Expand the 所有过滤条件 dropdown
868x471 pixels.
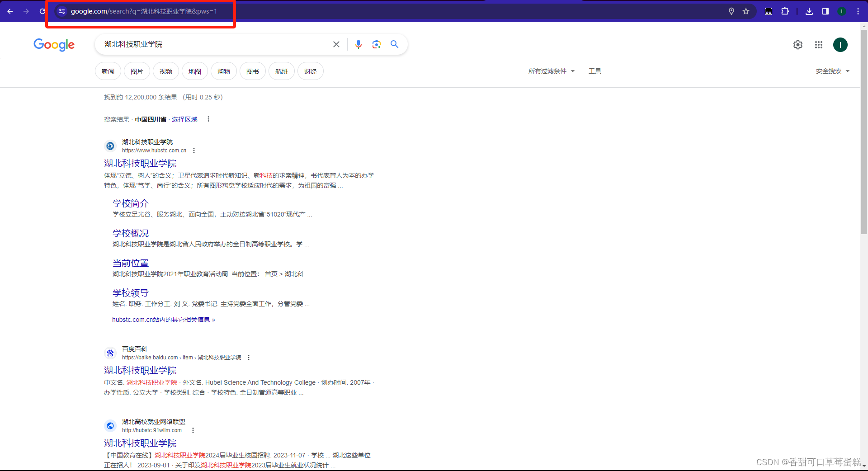pyautogui.click(x=552, y=71)
